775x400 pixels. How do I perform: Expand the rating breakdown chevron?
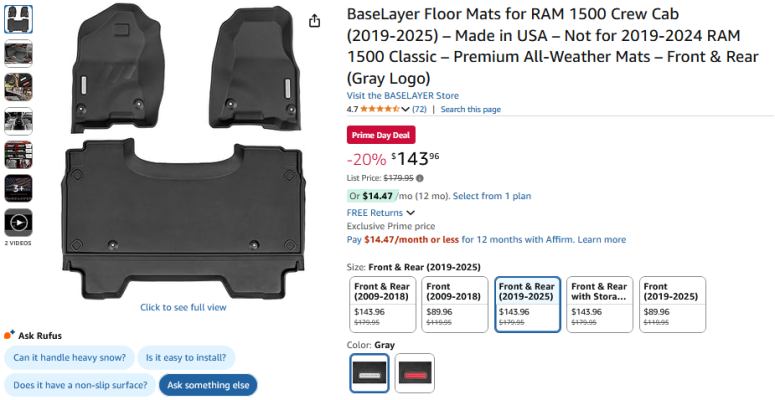pyautogui.click(x=405, y=110)
